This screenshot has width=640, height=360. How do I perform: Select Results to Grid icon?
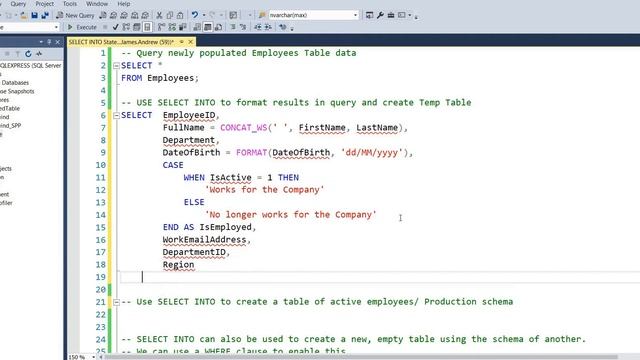pyautogui.click(x=208, y=27)
